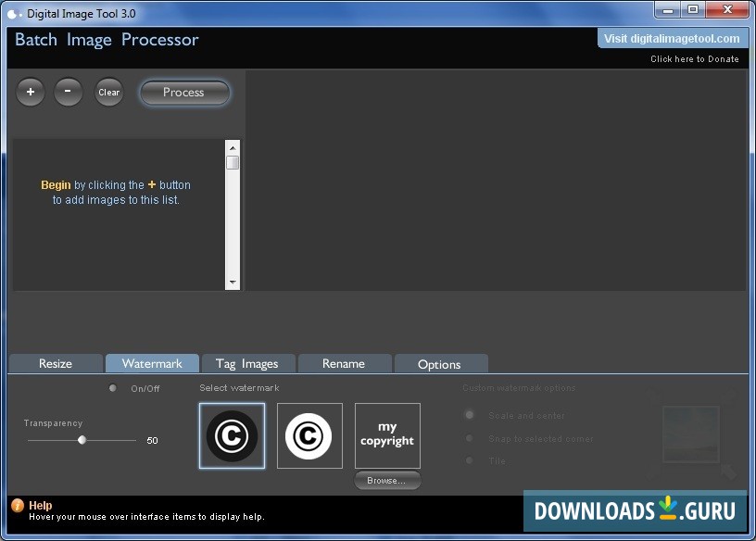Select the 'Scale and center' option
The width and height of the screenshot is (756, 541).
click(469, 415)
